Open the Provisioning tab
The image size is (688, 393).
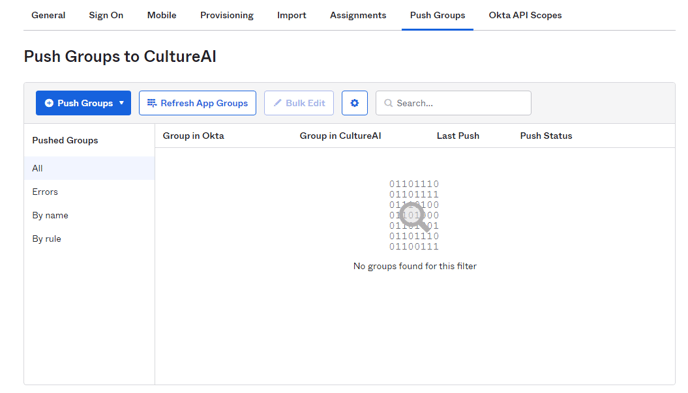click(x=227, y=15)
